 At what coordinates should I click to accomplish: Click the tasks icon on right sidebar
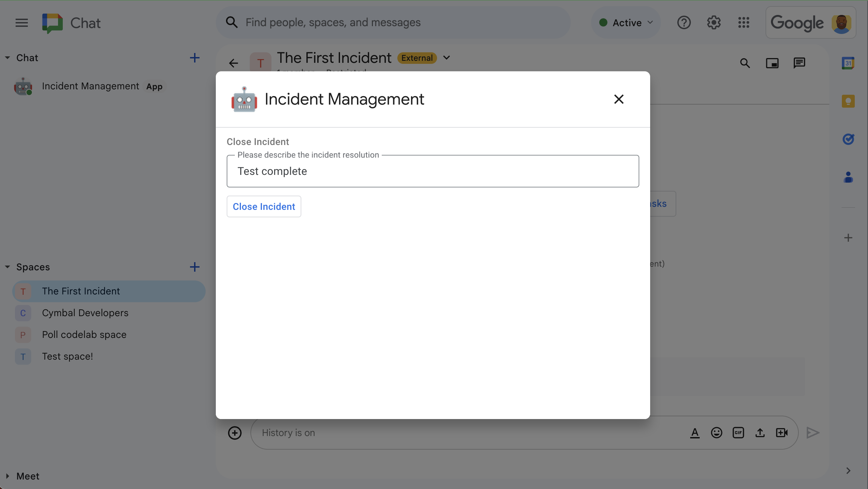848,138
